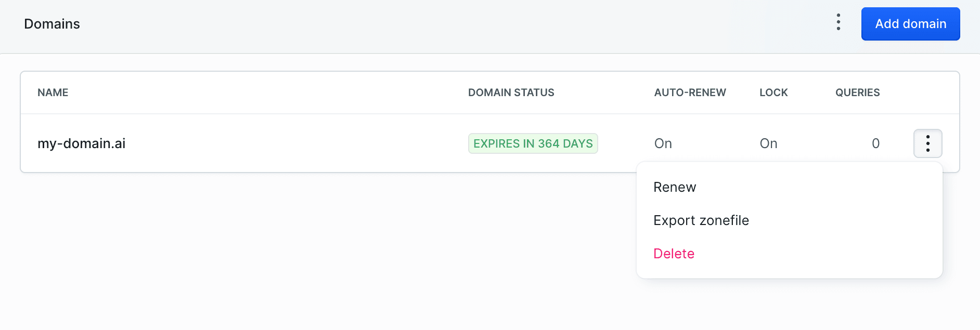Choose Export zonefile in the dropdown
The width and height of the screenshot is (980, 330).
[701, 220]
